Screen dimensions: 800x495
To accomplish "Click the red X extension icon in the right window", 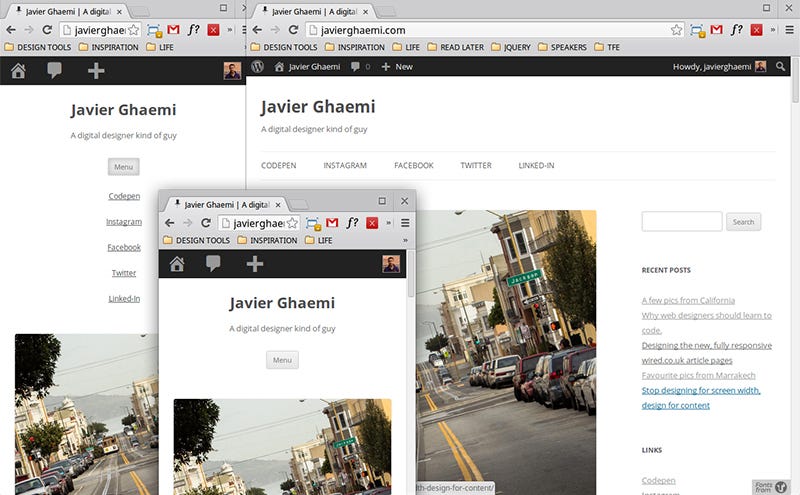I will [x=756, y=30].
